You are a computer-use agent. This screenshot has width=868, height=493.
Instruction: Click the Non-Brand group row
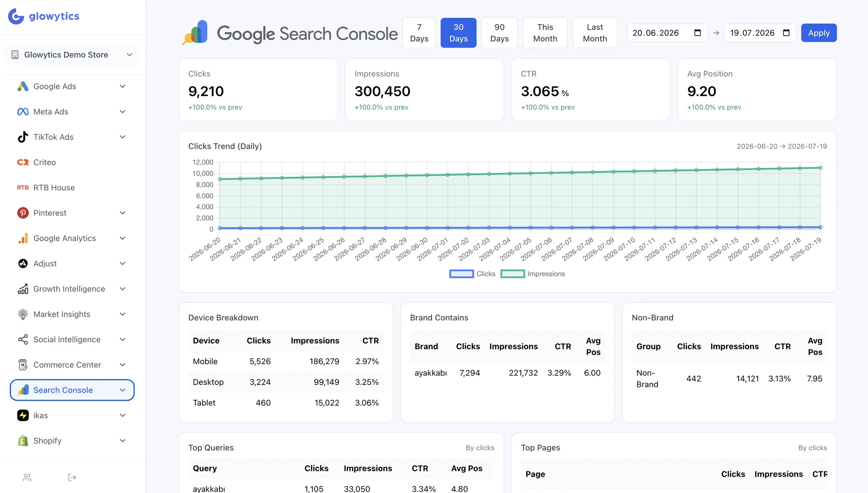[729, 379]
